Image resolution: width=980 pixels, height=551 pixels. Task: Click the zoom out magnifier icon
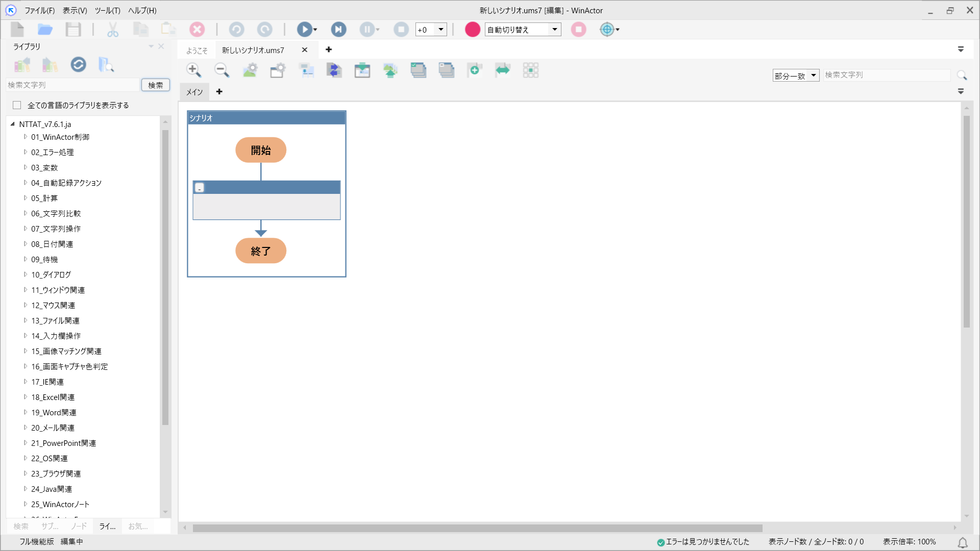point(222,70)
